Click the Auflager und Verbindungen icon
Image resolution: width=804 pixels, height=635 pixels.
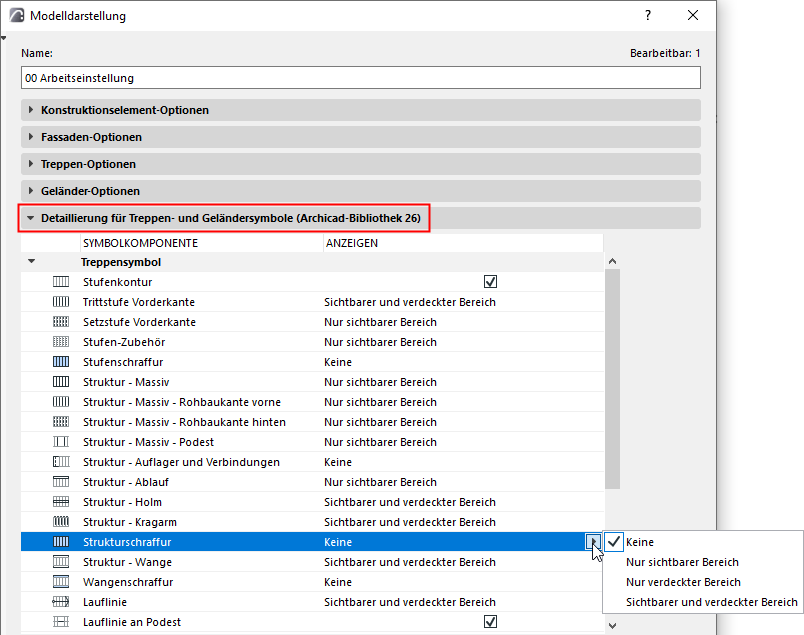61,462
